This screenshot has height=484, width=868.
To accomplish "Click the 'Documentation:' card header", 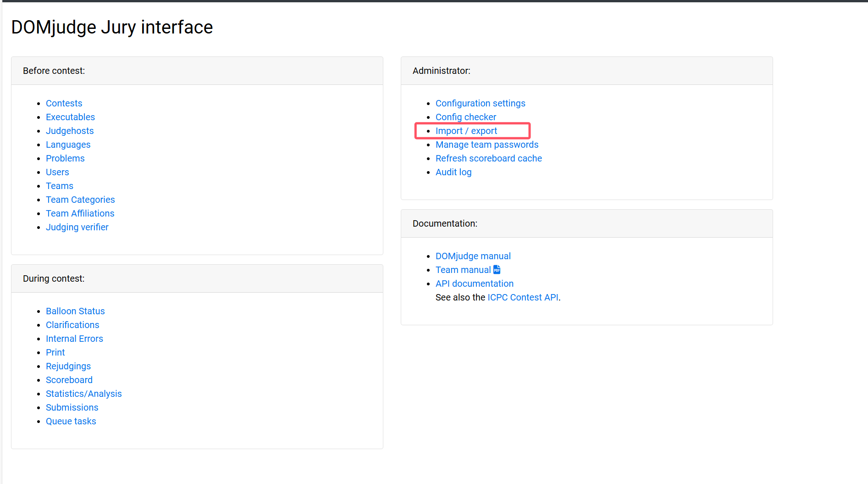I will [x=587, y=223].
